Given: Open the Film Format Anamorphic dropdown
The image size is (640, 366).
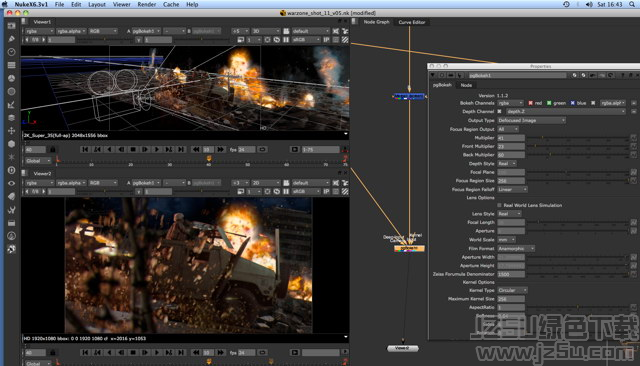Looking at the screenshot, I should 516,248.
